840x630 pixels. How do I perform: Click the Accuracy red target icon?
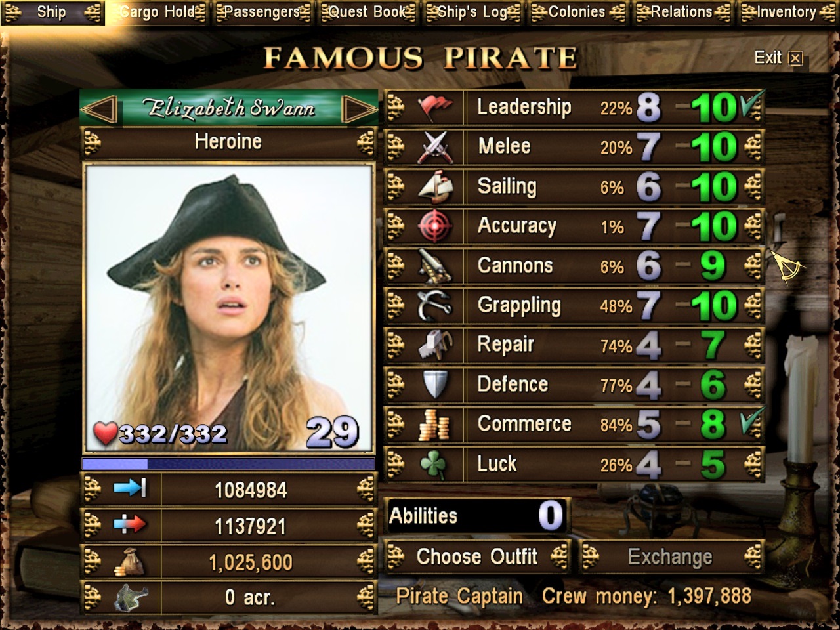coord(434,226)
